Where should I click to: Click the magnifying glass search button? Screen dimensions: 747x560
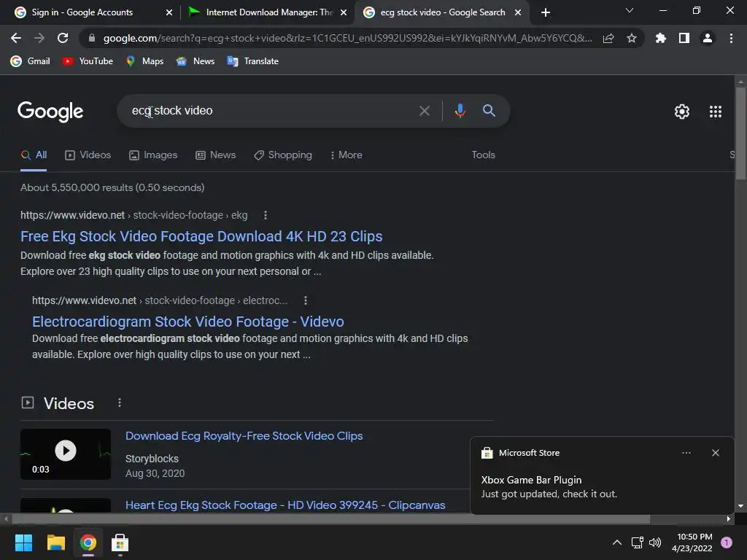pyautogui.click(x=489, y=111)
